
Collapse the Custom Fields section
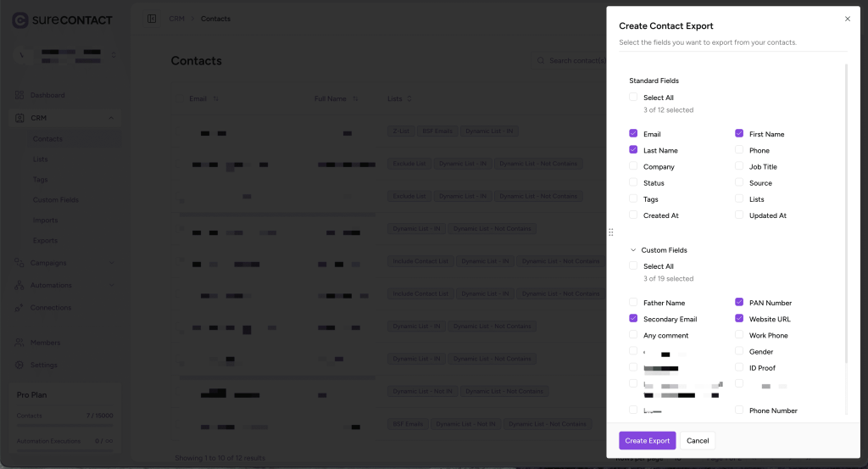click(x=633, y=250)
